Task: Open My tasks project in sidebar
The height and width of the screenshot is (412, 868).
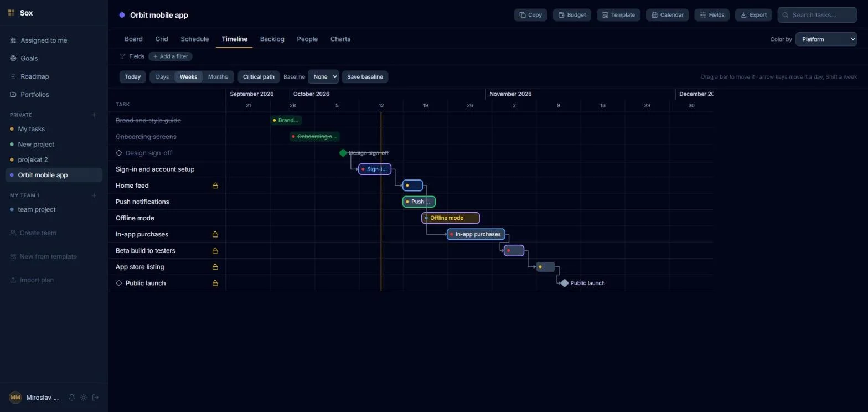Action: [x=54, y=129]
